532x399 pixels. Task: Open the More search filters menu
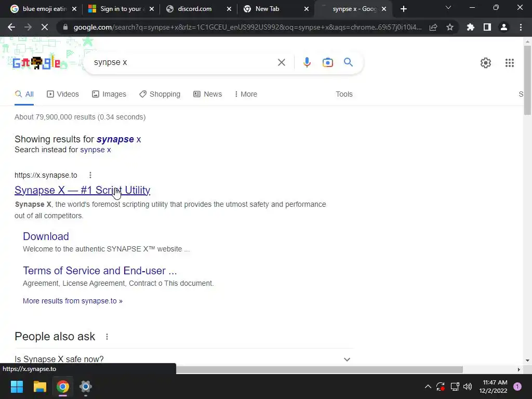point(246,94)
